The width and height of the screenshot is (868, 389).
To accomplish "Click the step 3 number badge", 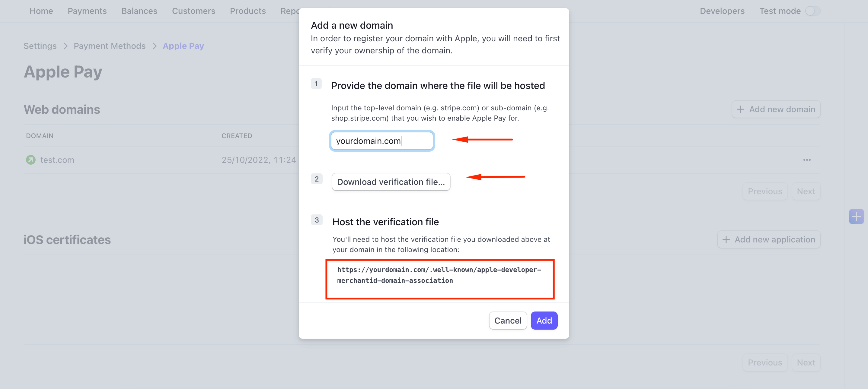I will pos(316,220).
